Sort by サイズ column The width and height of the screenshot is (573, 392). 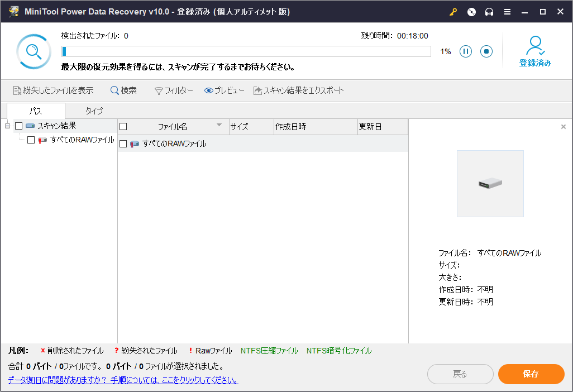point(251,127)
